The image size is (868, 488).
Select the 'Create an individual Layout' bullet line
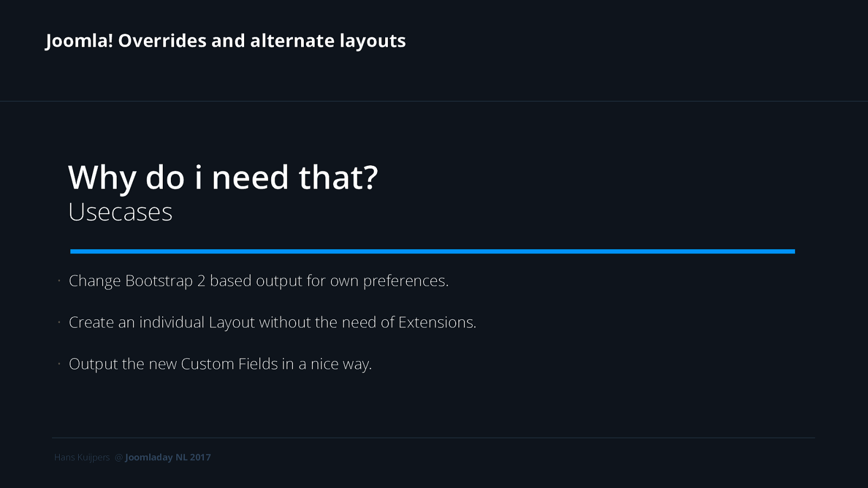coord(272,323)
